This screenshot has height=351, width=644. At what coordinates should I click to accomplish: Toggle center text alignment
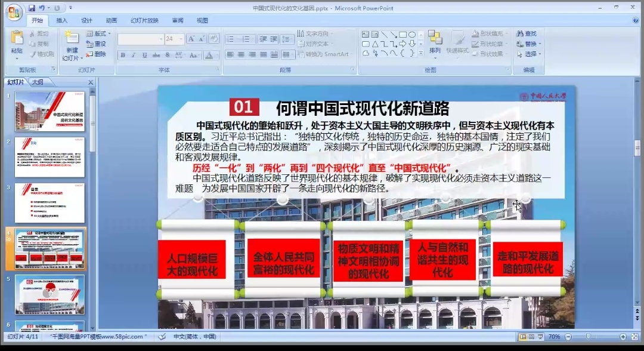241,54
